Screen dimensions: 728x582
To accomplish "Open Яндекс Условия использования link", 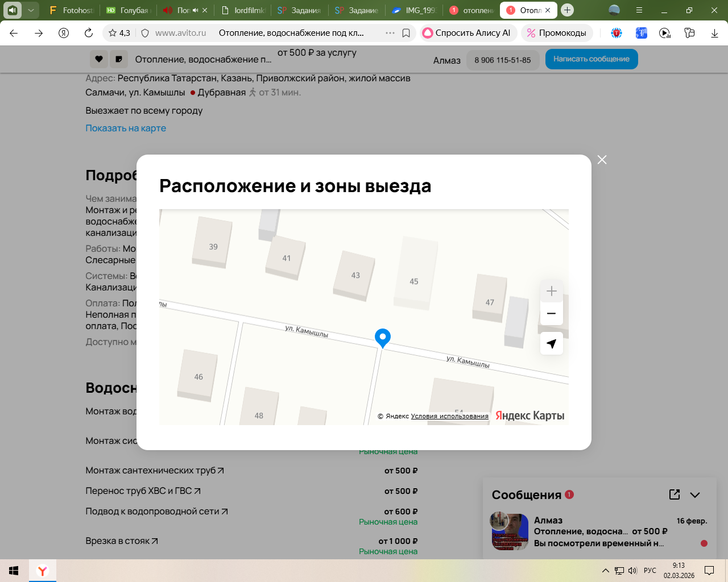I will pos(449,416).
